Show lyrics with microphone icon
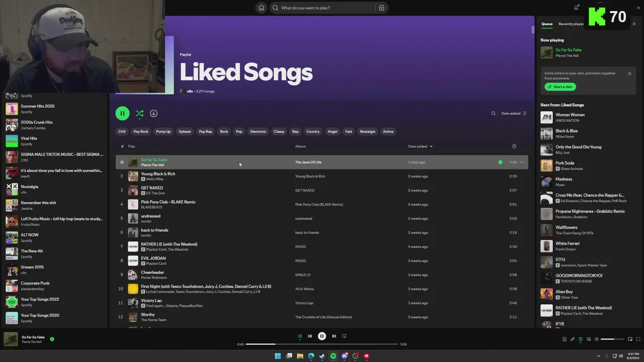Viewport: 644px width, 362px height. (573, 339)
